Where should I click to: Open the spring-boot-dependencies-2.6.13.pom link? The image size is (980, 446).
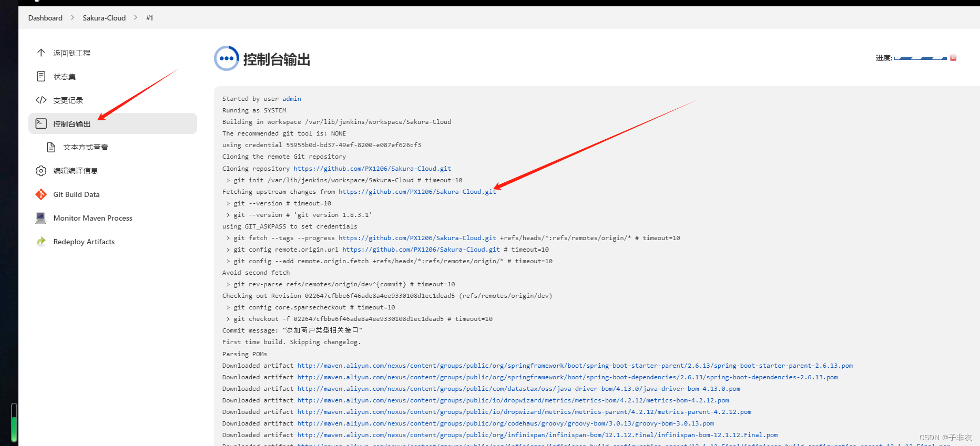pos(568,377)
